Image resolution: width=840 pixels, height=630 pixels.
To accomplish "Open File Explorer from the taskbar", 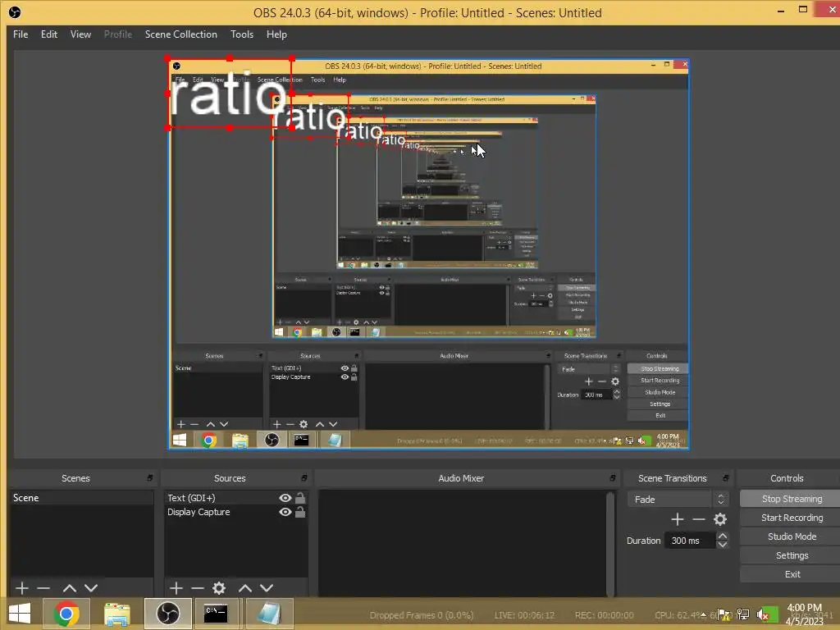I will [116, 614].
